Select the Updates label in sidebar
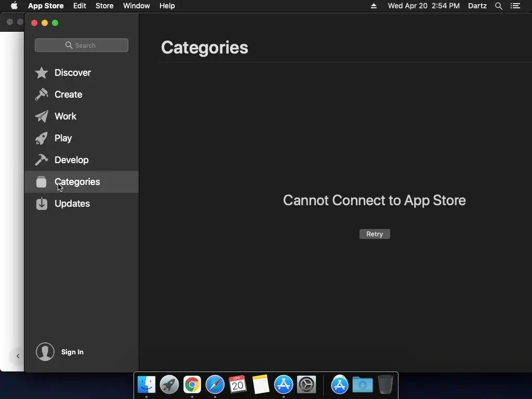This screenshot has width=532, height=399. (72, 204)
